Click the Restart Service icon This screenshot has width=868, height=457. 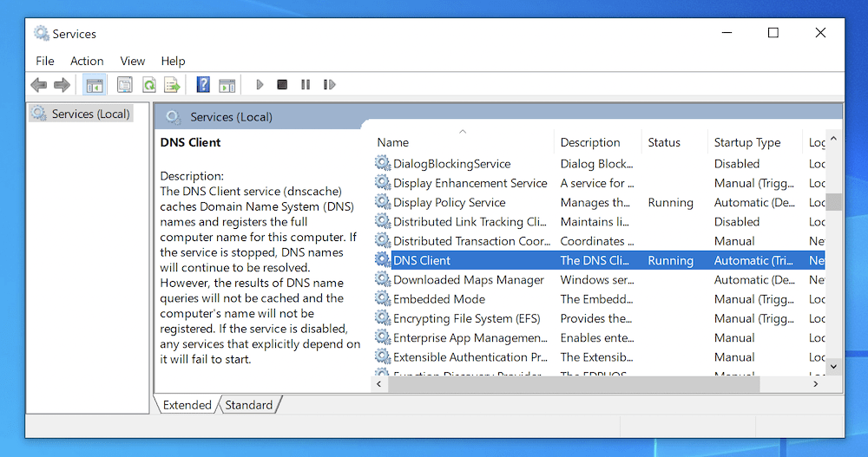[x=329, y=85]
